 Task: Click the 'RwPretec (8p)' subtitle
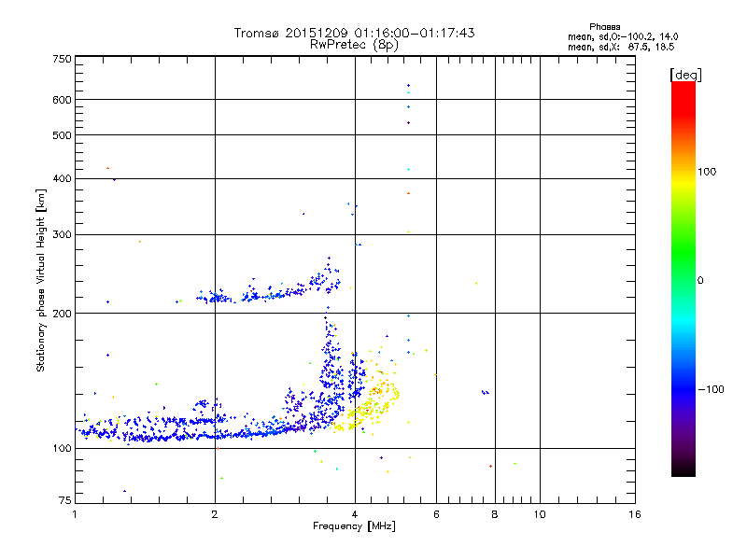(x=354, y=45)
